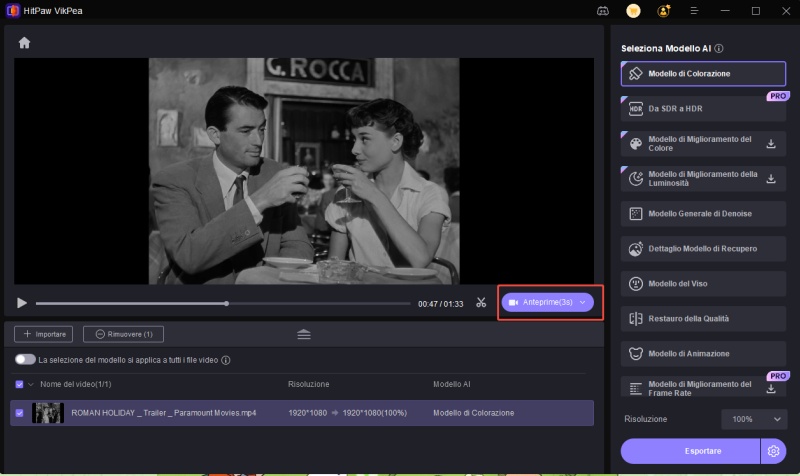The width and height of the screenshot is (800, 476).
Task: Click the Modello AI column header
Action: 452,384
